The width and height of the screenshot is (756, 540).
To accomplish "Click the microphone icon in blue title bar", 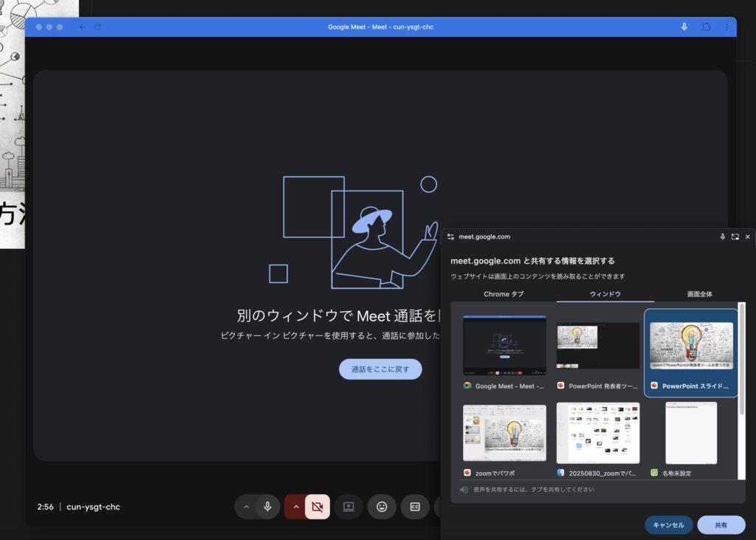I will point(684,27).
